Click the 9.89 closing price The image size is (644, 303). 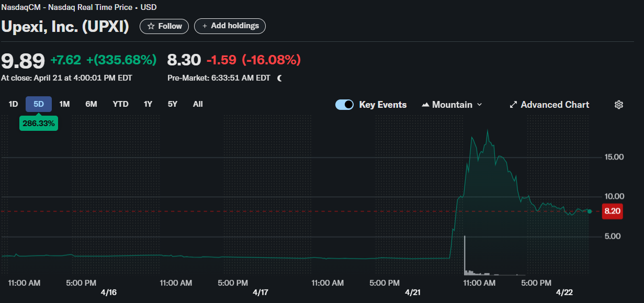coord(23,61)
